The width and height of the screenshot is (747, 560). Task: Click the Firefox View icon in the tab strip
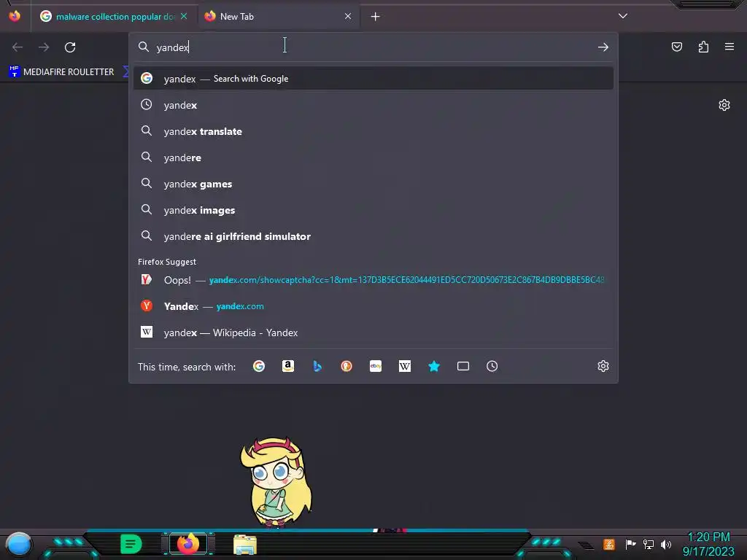pos(15,16)
